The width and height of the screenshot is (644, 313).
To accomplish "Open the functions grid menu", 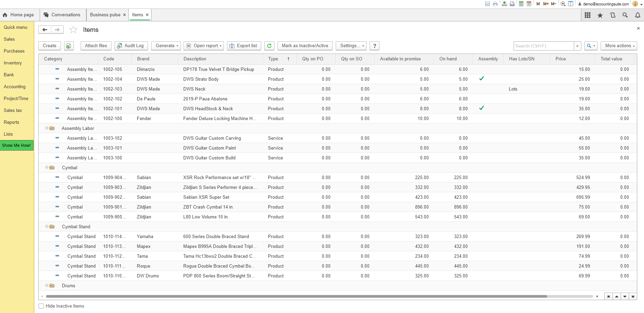I will (587, 15).
